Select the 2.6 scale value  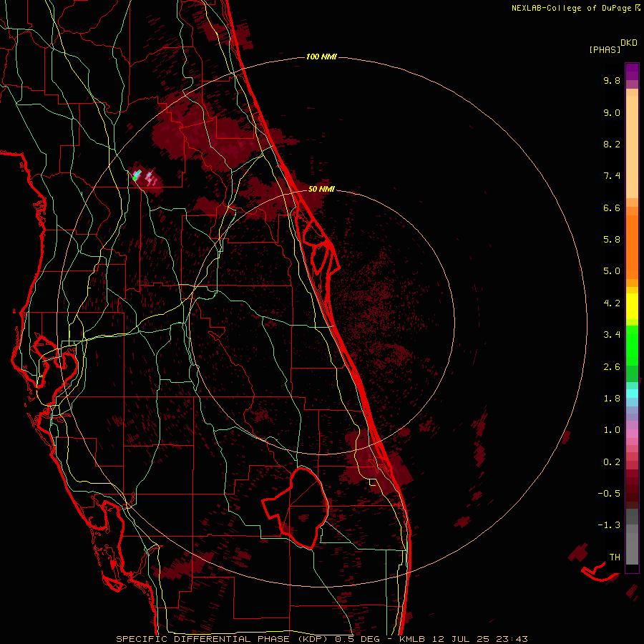612,367
